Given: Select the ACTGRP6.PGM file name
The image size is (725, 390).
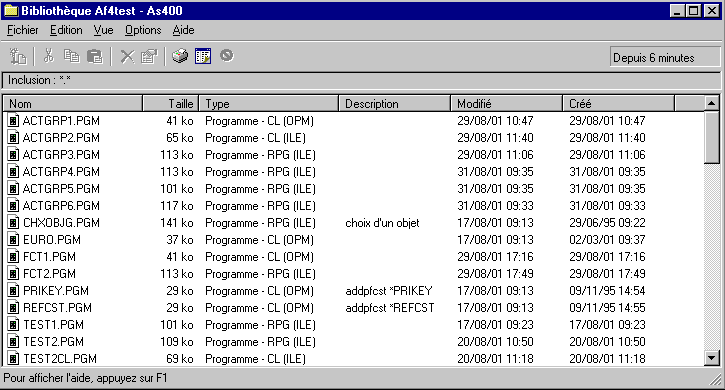Looking at the screenshot, I should point(61,206).
